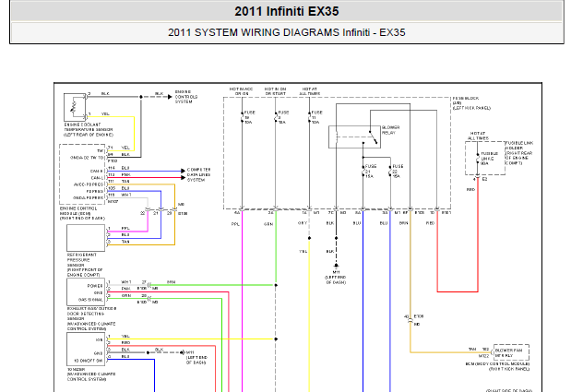
Task: Click the 'RED' wire label below connector E2
Action: point(470,190)
